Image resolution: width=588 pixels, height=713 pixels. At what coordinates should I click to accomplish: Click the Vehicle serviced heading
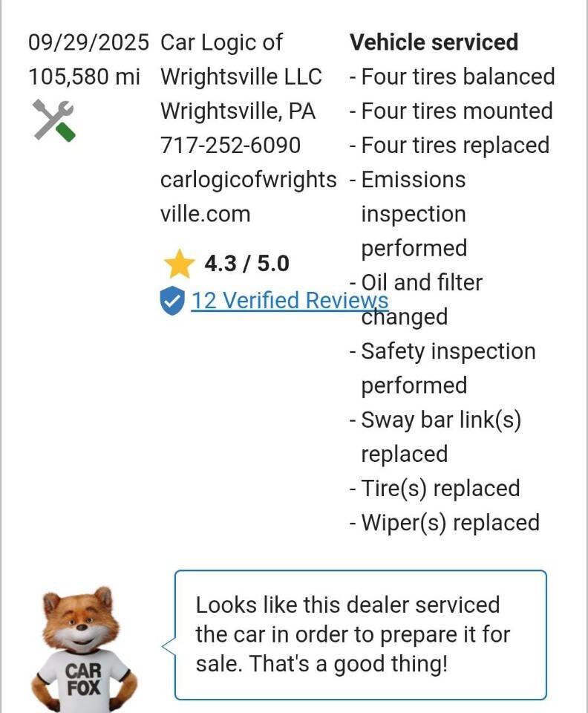click(x=434, y=42)
